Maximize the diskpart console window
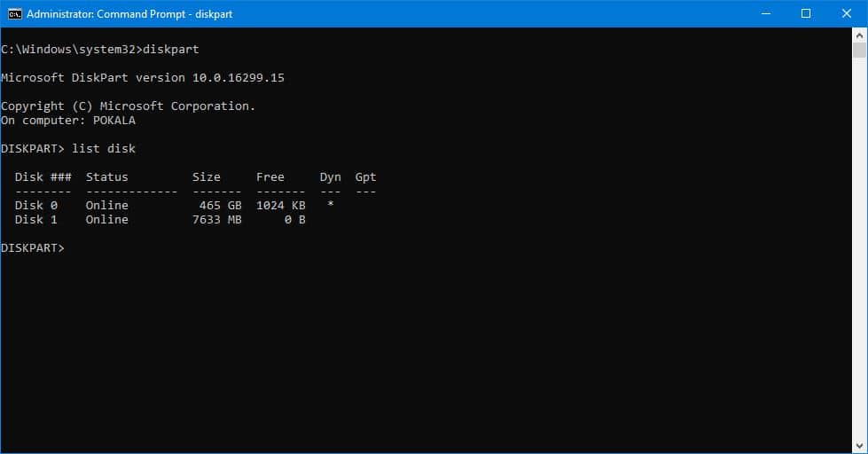Screen dimensions: 868x454 [x=805, y=14]
